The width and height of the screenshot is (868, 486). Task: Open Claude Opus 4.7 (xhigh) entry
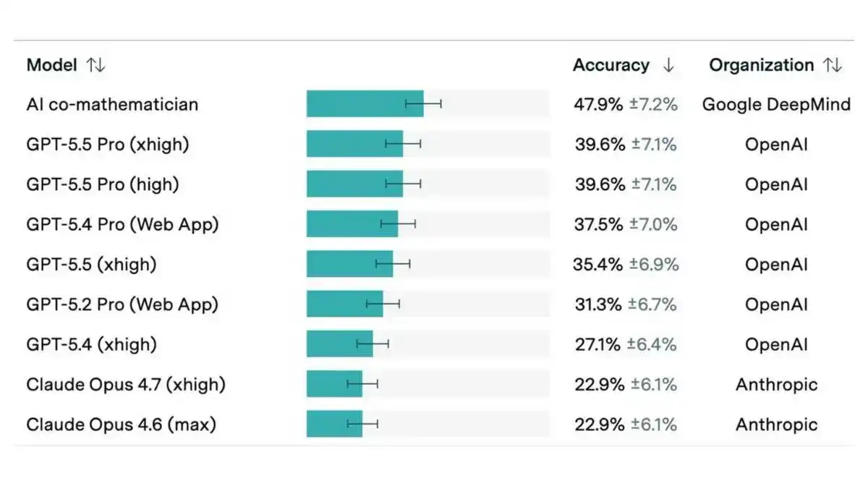126,385
